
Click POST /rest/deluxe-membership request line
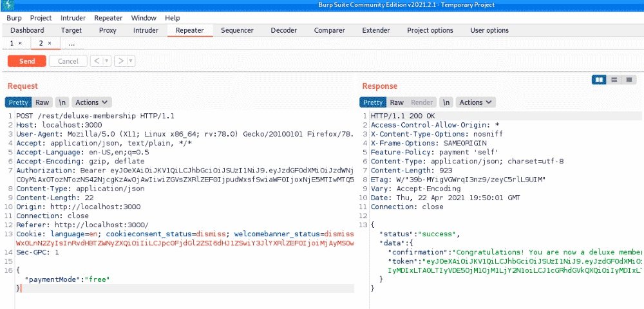point(95,116)
